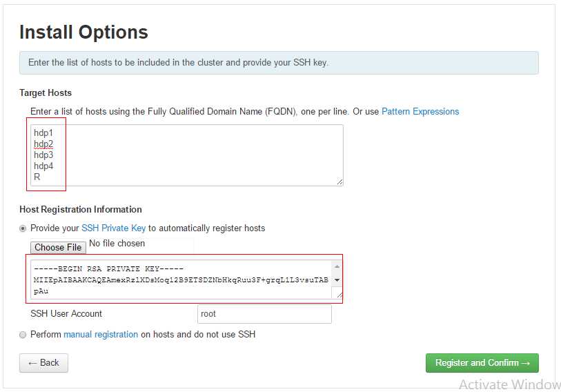Image resolution: width=561 pixels, height=392 pixels.
Task: Open the Pattern Expressions link
Action: coord(420,112)
